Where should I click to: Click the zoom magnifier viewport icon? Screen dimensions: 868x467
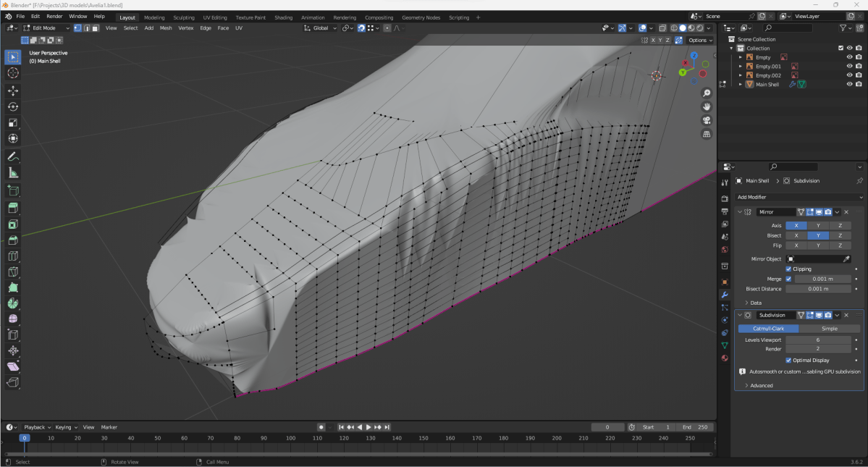pos(707,93)
